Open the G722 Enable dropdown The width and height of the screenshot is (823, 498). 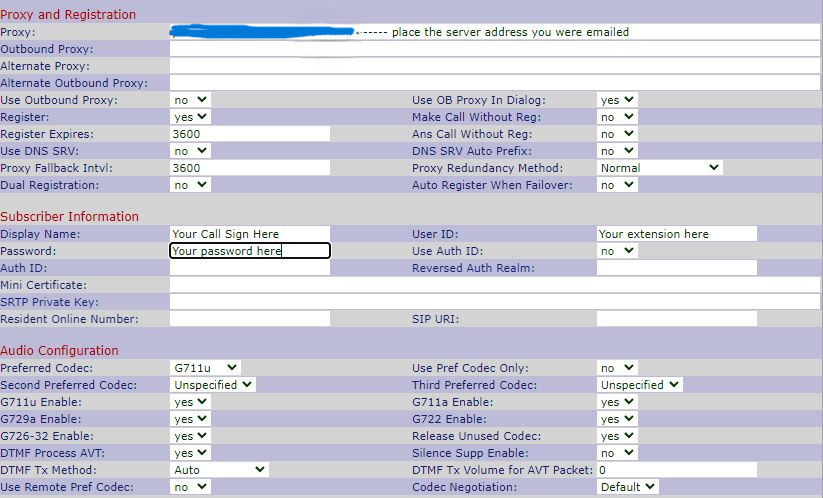click(617, 419)
